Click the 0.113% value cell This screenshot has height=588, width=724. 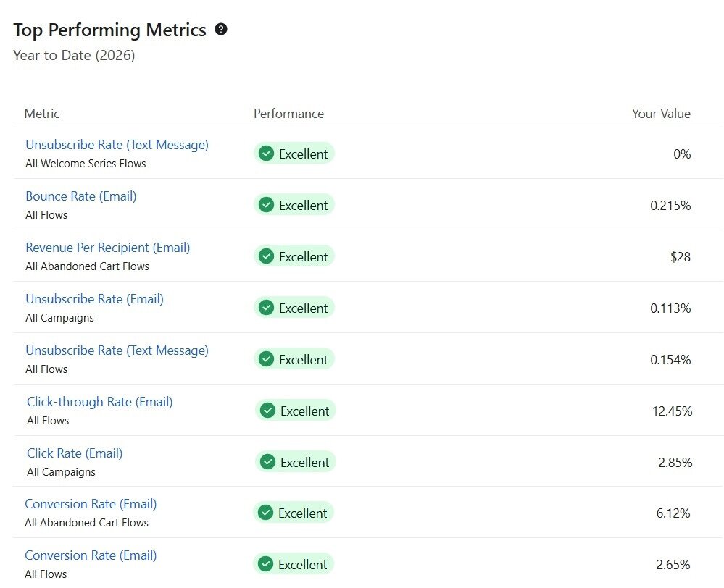tap(670, 308)
